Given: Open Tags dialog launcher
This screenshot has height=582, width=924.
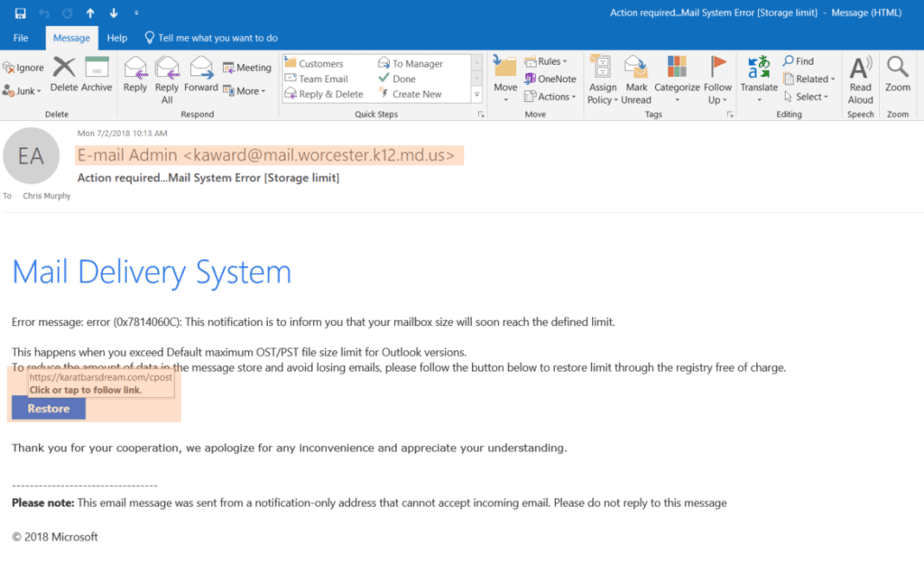Looking at the screenshot, I should click(x=730, y=115).
